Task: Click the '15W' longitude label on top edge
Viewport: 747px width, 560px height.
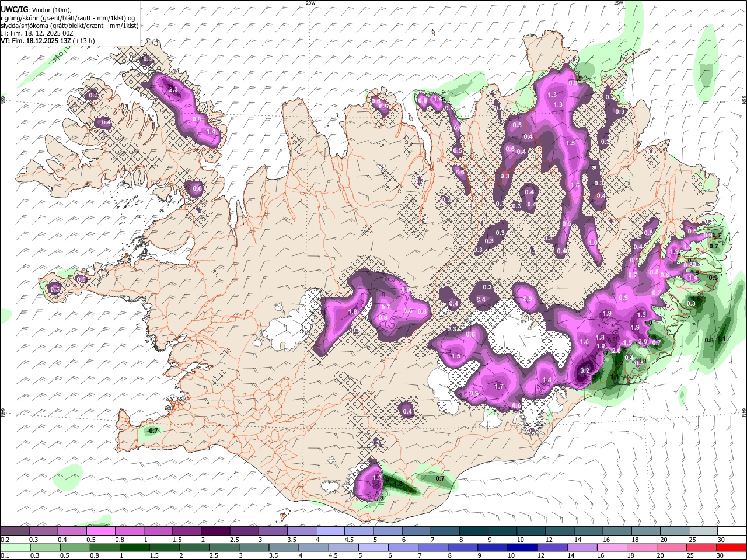Action: coord(617,3)
